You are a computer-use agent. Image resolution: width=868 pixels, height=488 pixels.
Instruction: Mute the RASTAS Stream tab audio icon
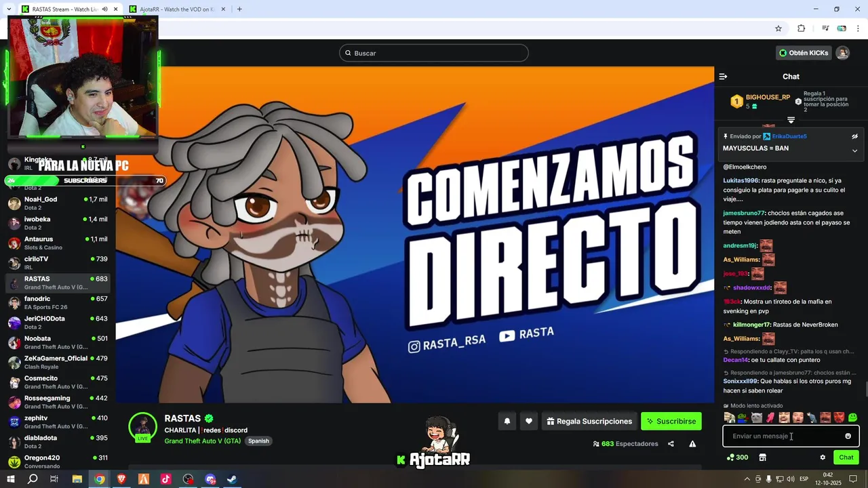point(105,9)
